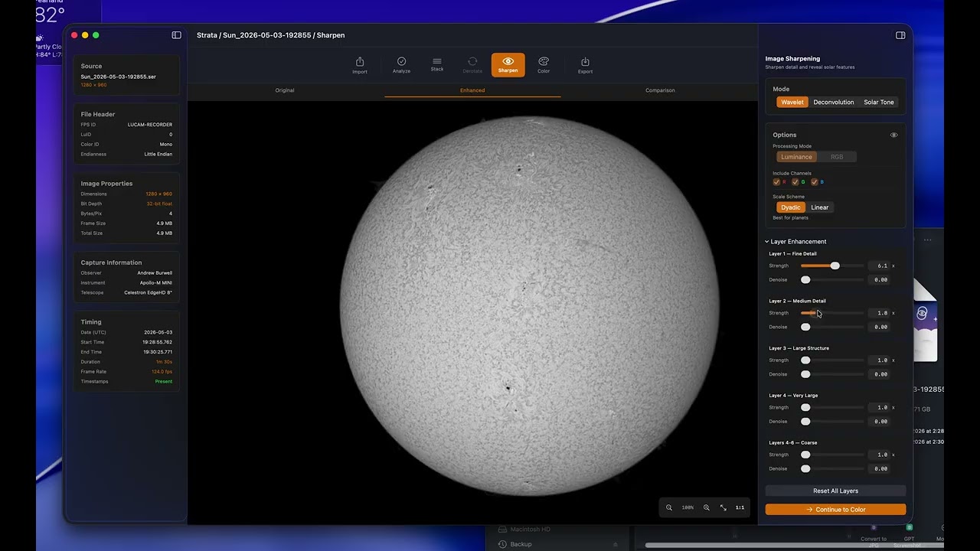This screenshot has height=551, width=980.
Task: Click the 100% zoom level readout
Action: click(x=688, y=507)
